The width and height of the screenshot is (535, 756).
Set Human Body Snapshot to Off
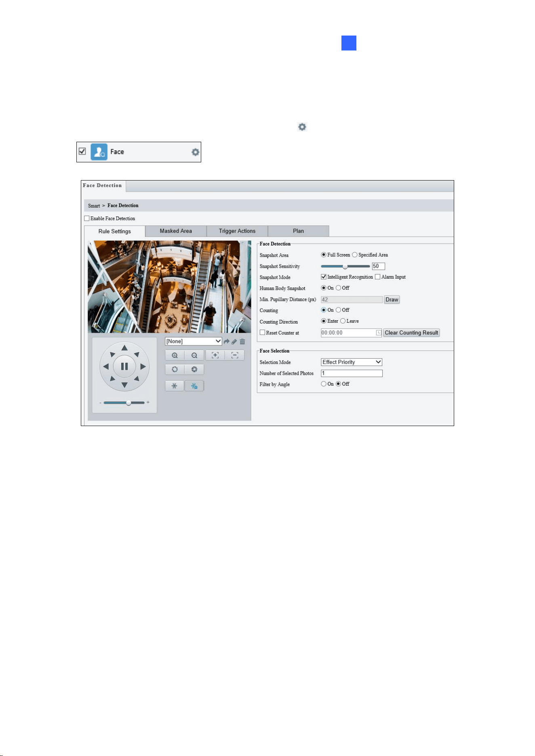[x=339, y=288]
